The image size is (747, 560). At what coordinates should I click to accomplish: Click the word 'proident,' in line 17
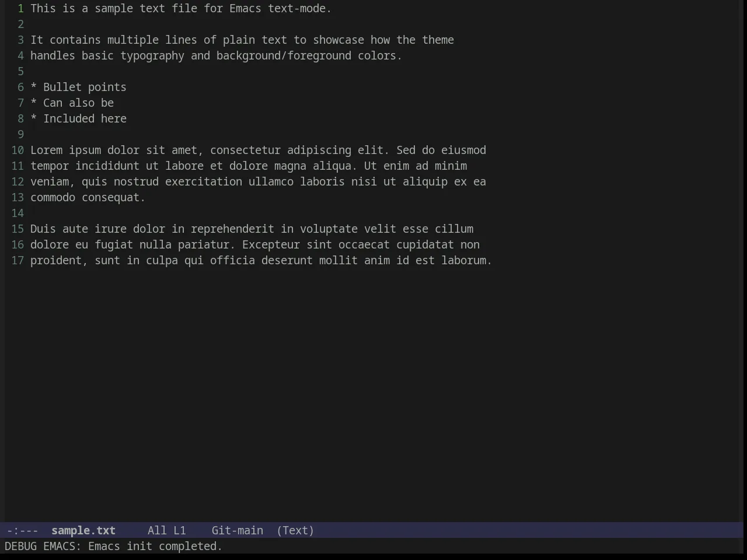click(59, 260)
